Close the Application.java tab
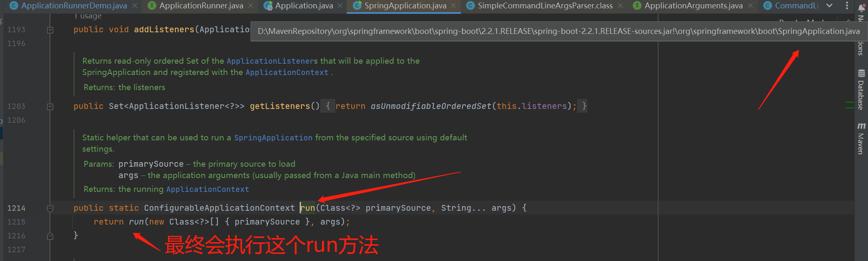The height and width of the screenshot is (261, 868). [x=340, y=6]
